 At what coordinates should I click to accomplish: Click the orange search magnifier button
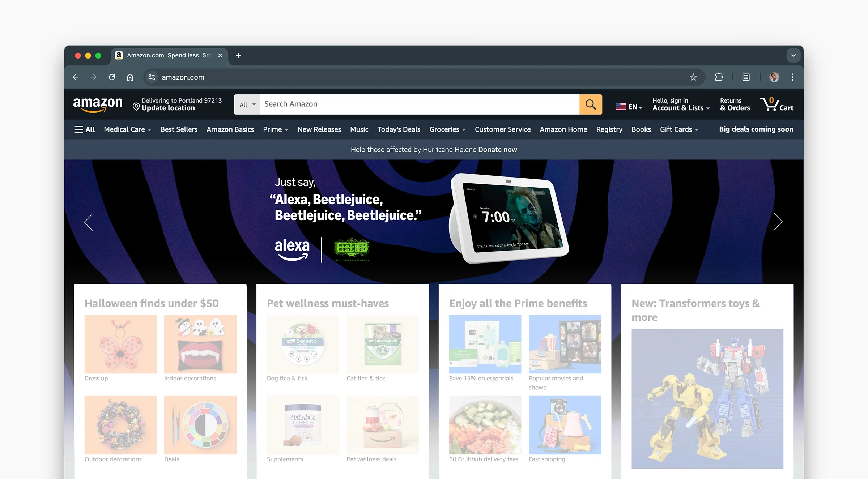tap(591, 104)
